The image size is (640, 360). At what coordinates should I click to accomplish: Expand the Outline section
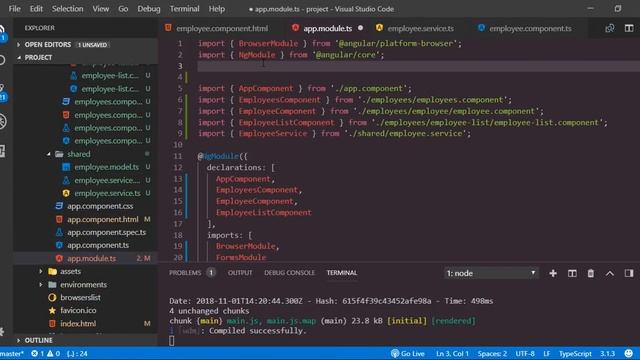(86, 340)
